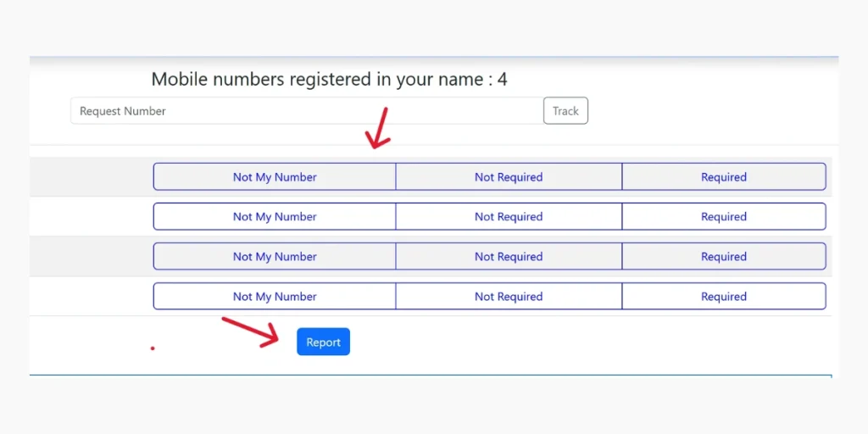The height and width of the screenshot is (434, 868).
Task: Click the blue Report button
Action: pyautogui.click(x=323, y=342)
